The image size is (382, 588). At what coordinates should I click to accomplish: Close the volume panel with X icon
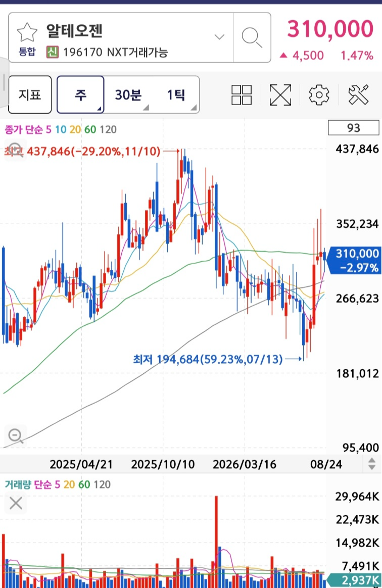(16, 503)
